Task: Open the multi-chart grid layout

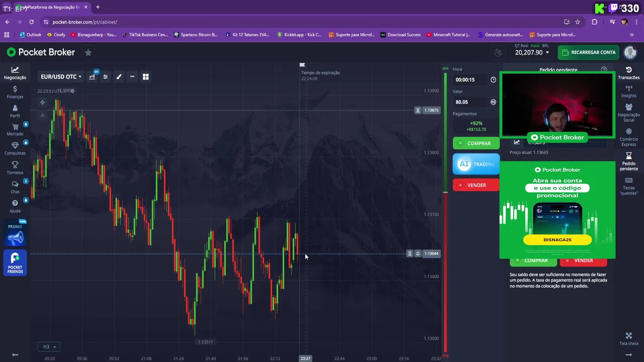Action: click(145, 76)
